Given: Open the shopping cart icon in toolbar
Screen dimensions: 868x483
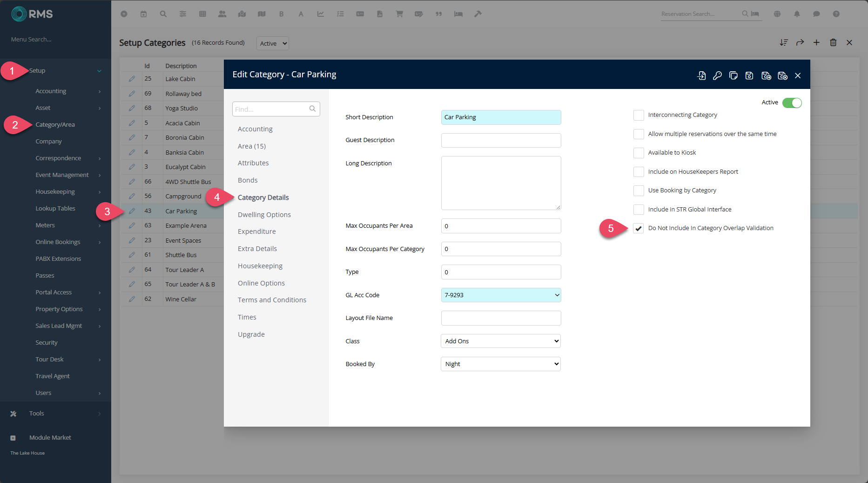Looking at the screenshot, I should pyautogui.click(x=399, y=14).
